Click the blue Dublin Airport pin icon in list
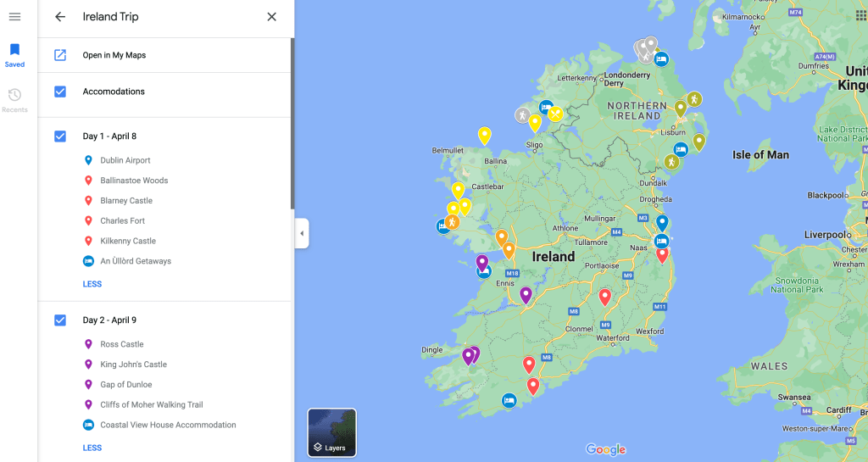 coord(88,160)
